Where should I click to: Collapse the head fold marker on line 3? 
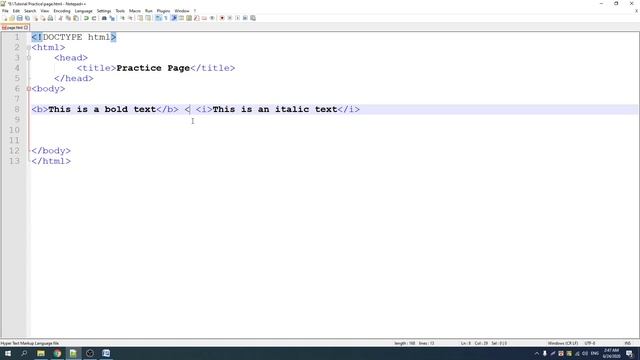click(x=29, y=58)
